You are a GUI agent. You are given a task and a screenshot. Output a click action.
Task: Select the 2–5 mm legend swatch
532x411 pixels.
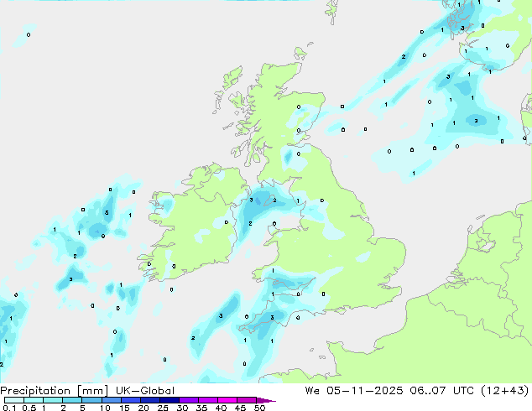point(72,400)
